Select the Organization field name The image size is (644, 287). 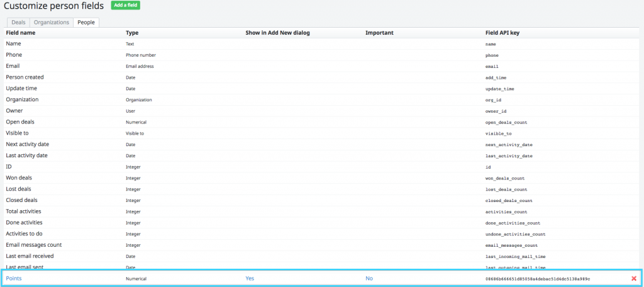pyautogui.click(x=22, y=99)
